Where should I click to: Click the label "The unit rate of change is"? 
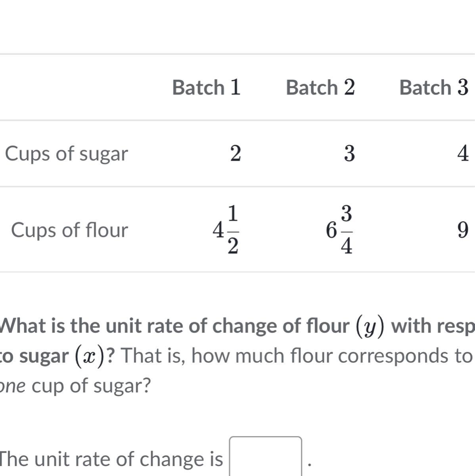(111, 459)
